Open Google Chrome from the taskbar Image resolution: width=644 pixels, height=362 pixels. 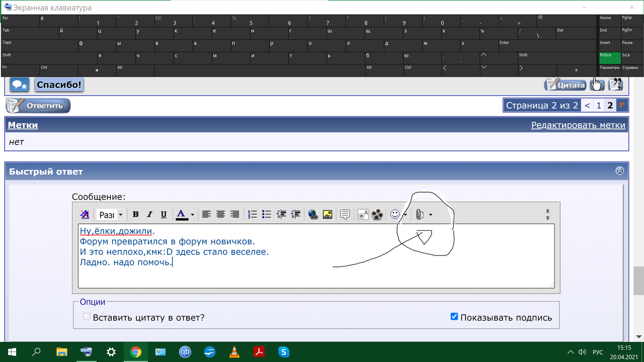pos(136,352)
